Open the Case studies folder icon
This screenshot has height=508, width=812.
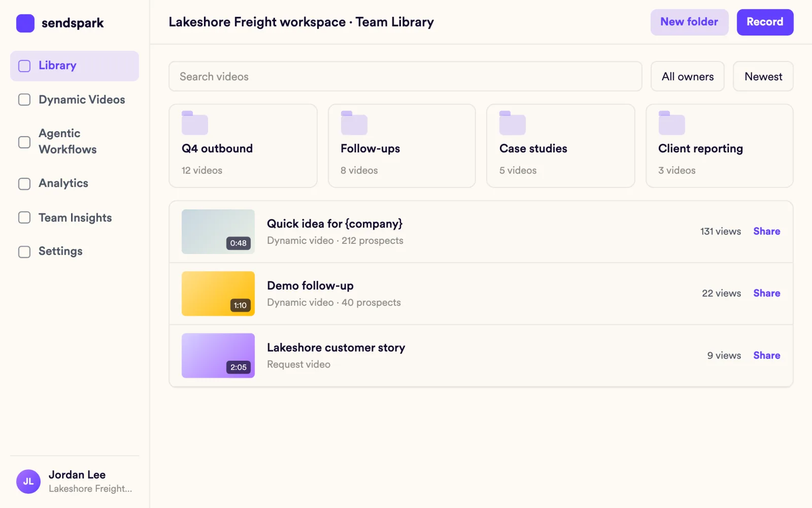(x=513, y=123)
